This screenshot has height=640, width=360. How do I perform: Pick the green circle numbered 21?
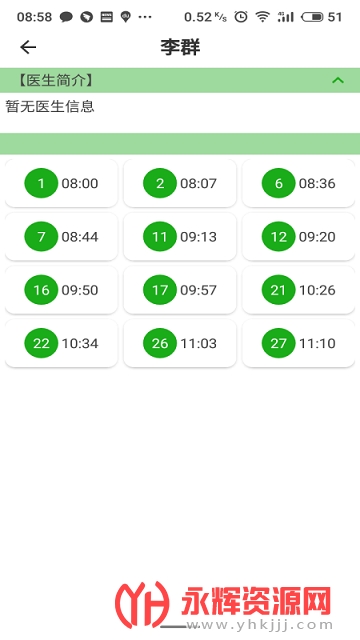278,290
